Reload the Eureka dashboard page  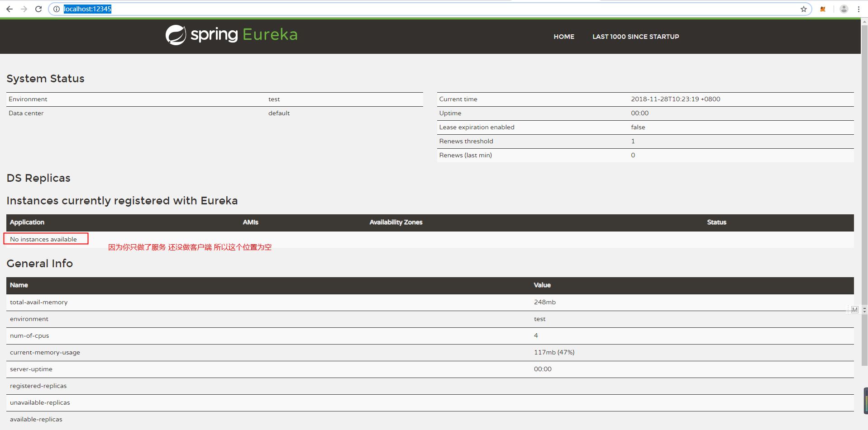click(x=38, y=9)
